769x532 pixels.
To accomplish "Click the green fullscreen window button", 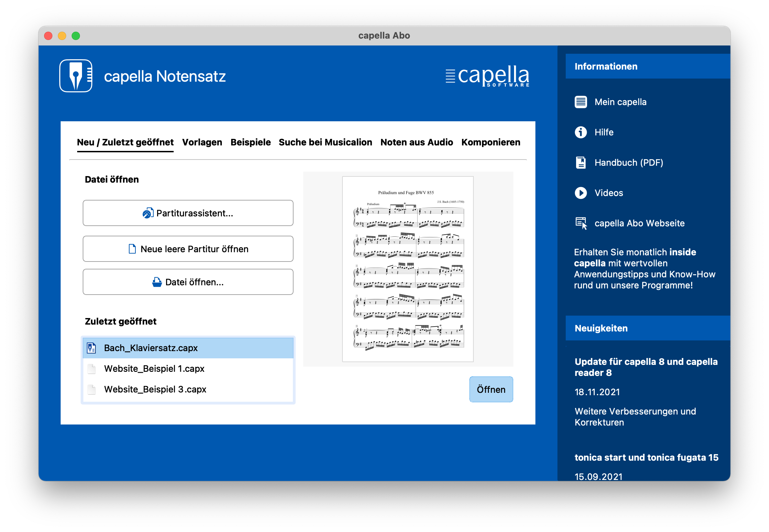I will pyautogui.click(x=76, y=36).
